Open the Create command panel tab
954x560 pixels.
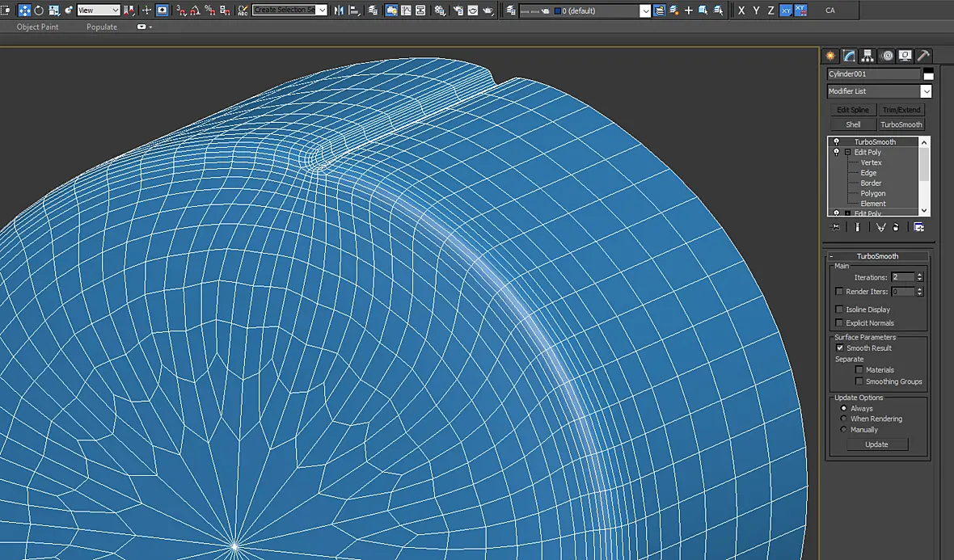point(829,56)
